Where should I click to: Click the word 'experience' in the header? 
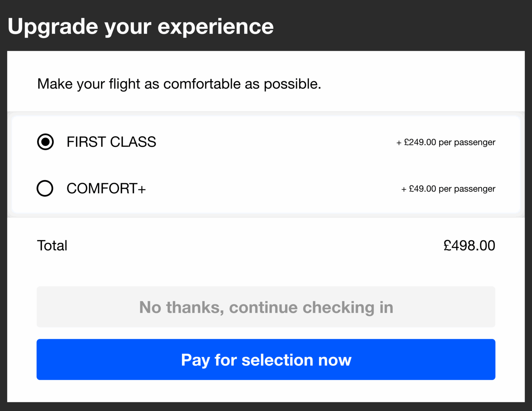215,26
